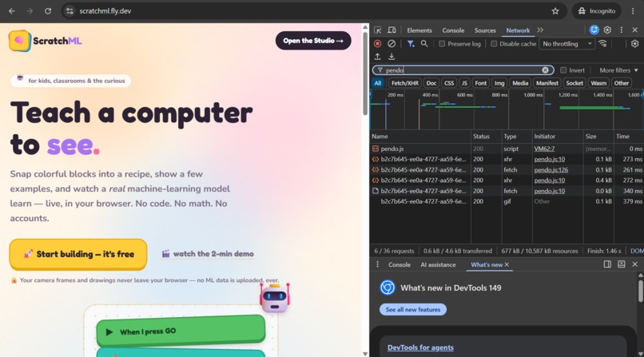Open the AI assistance drawer tab

438,264
